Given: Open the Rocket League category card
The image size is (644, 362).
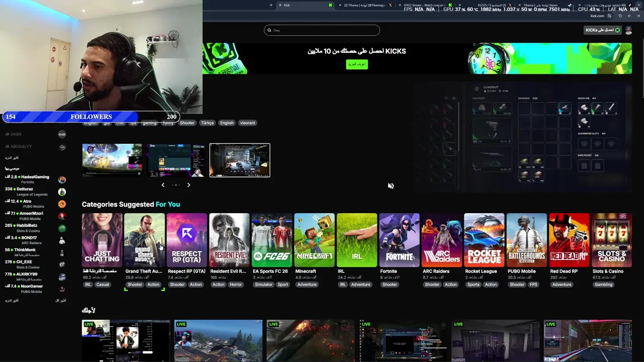Looking at the screenshot, I should [484, 240].
